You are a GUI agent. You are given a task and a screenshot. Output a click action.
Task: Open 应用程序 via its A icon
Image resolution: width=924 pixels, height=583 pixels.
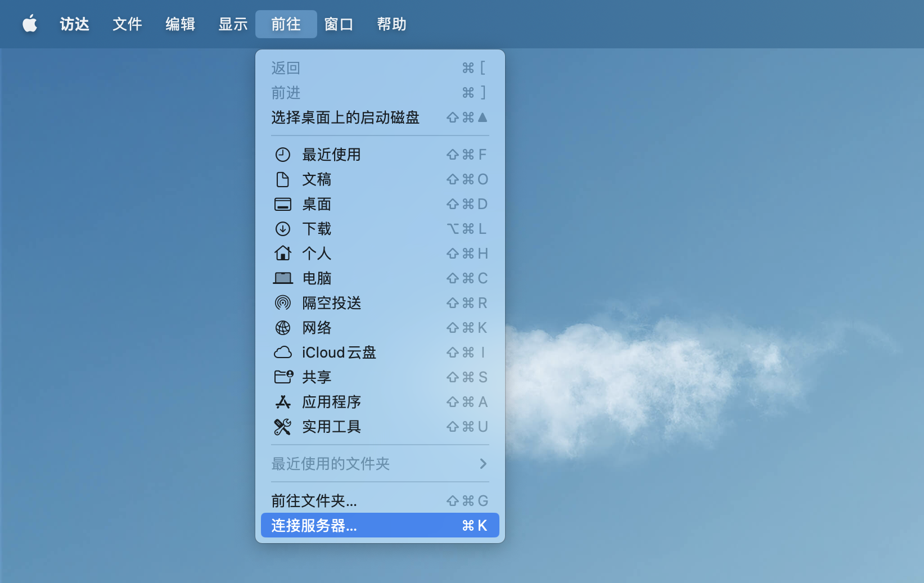pyautogui.click(x=283, y=402)
